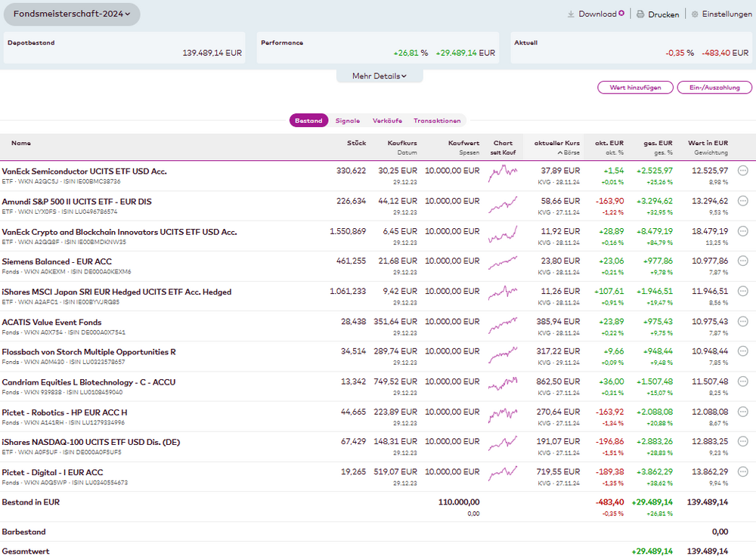Viewport: 756px width, 559px height.
Task: Expand the Mehr Details section
Action: [380, 76]
